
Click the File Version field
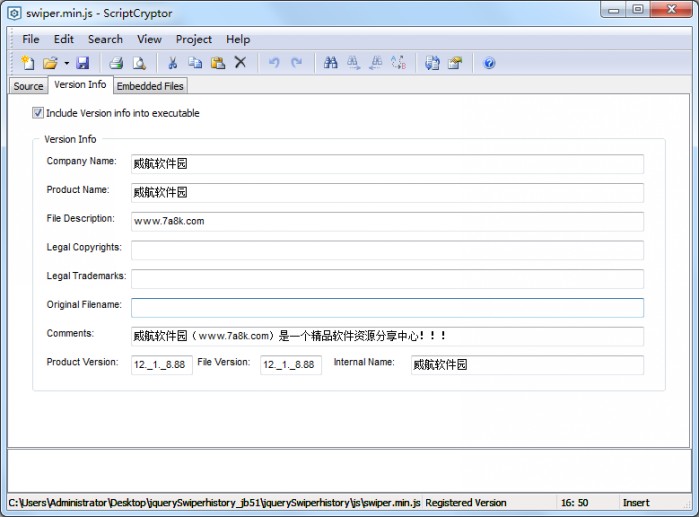(x=291, y=365)
